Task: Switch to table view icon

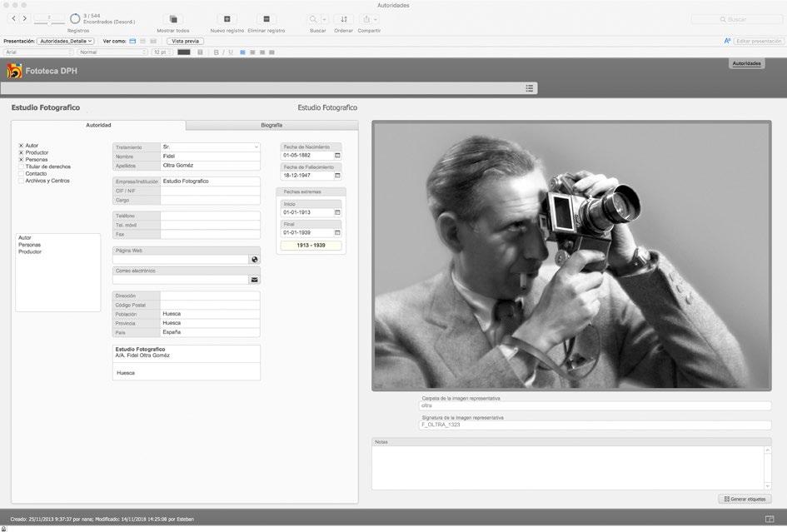Action: (153, 41)
